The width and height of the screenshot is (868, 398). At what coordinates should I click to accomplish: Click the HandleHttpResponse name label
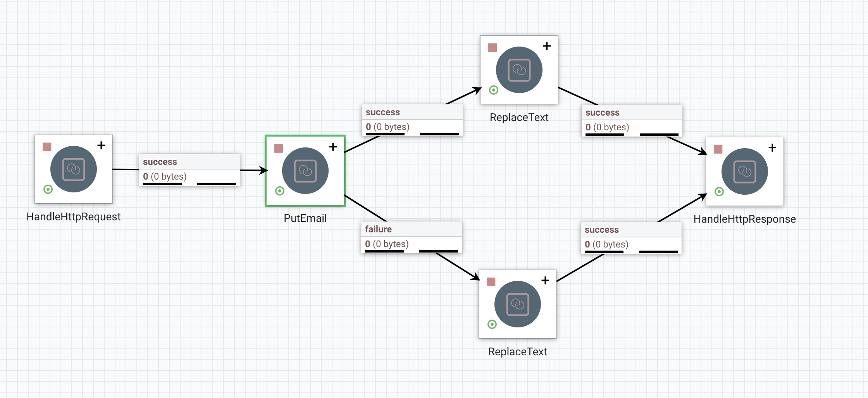(744, 219)
